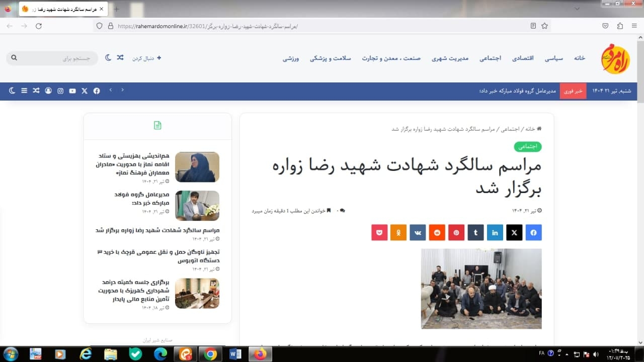
Task: Share article on Tumblr
Action: point(475,233)
